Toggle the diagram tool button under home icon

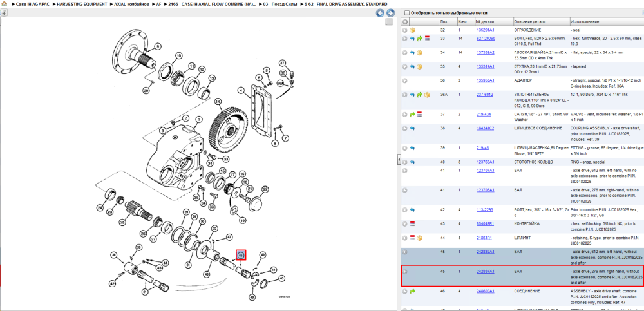coord(3,13)
